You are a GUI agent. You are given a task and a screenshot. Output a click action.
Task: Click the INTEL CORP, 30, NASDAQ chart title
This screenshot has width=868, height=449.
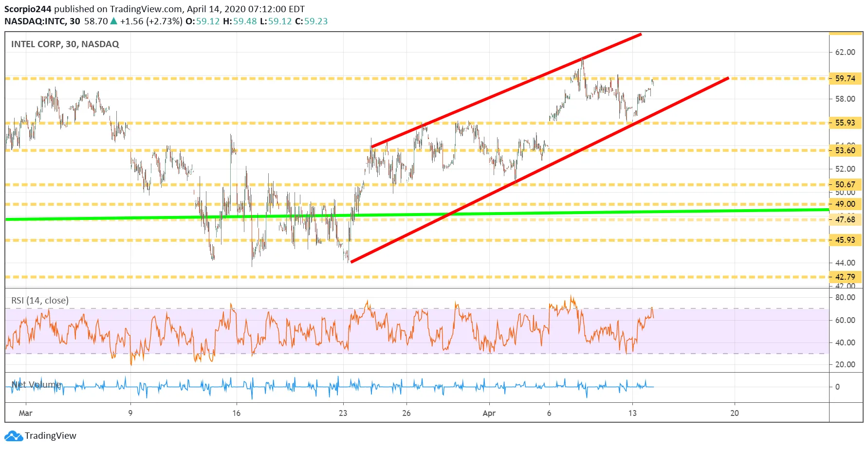tap(65, 44)
